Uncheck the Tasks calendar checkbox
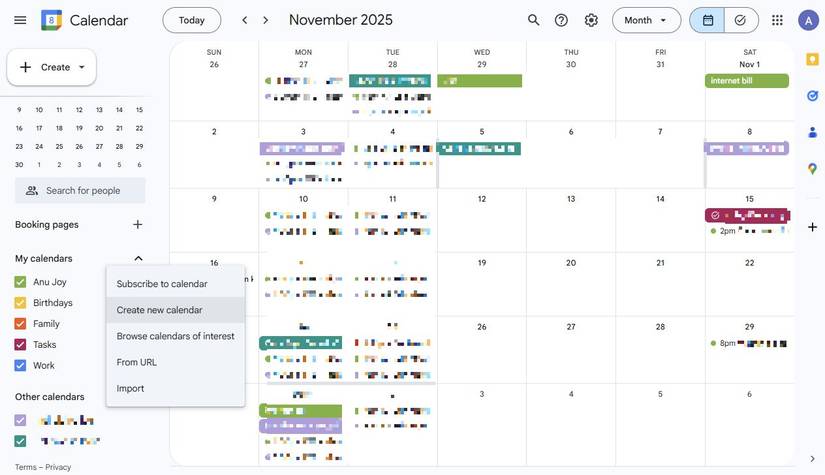 20,345
